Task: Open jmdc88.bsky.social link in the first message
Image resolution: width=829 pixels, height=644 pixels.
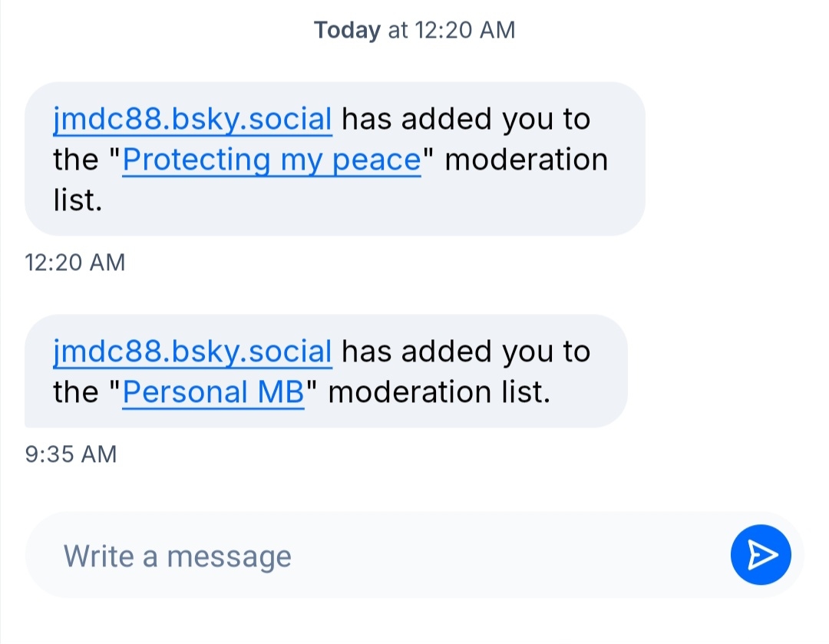Action: tap(193, 120)
